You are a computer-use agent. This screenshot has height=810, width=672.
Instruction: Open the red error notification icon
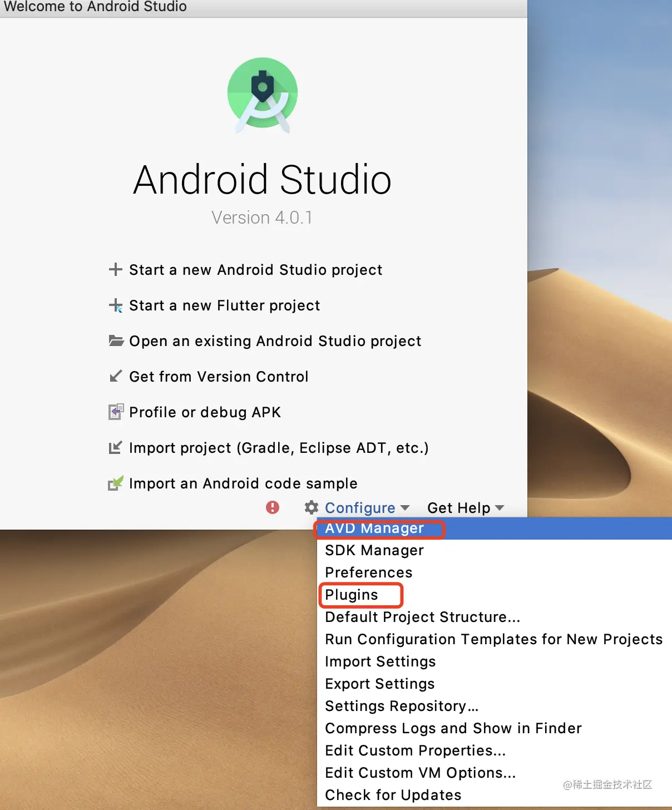[273, 507]
